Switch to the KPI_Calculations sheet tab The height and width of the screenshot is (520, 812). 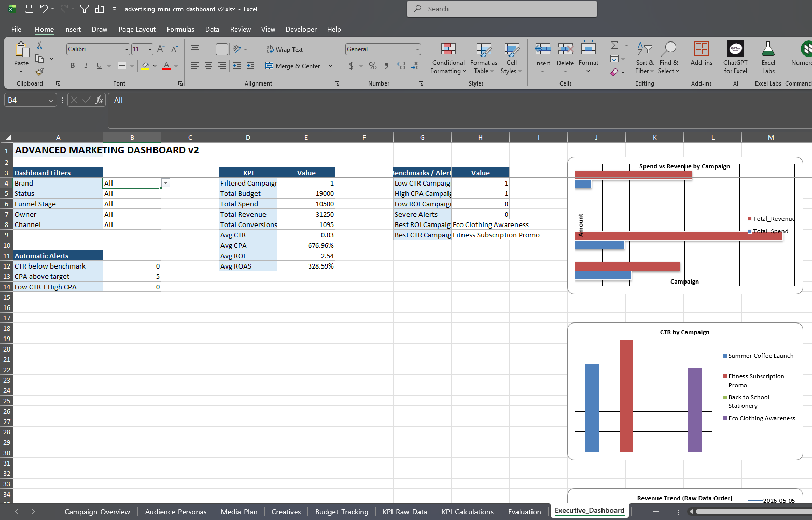click(467, 512)
